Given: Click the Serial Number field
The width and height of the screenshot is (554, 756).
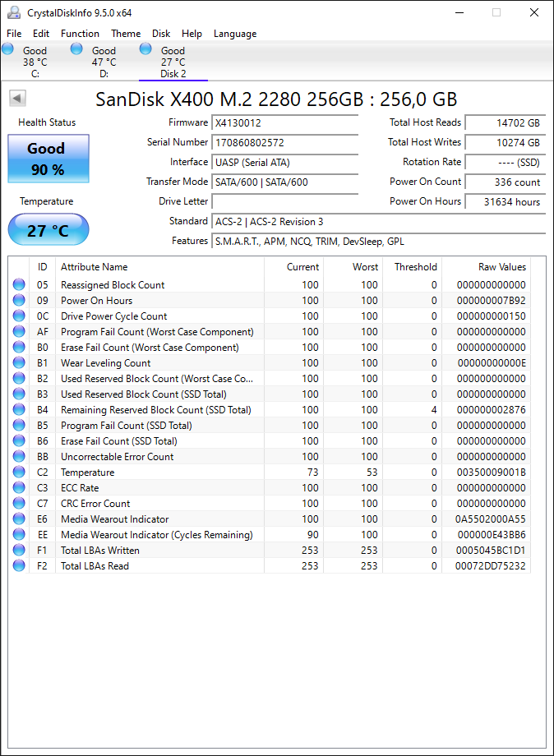Looking at the screenshot, I should [x=285, y=142].
